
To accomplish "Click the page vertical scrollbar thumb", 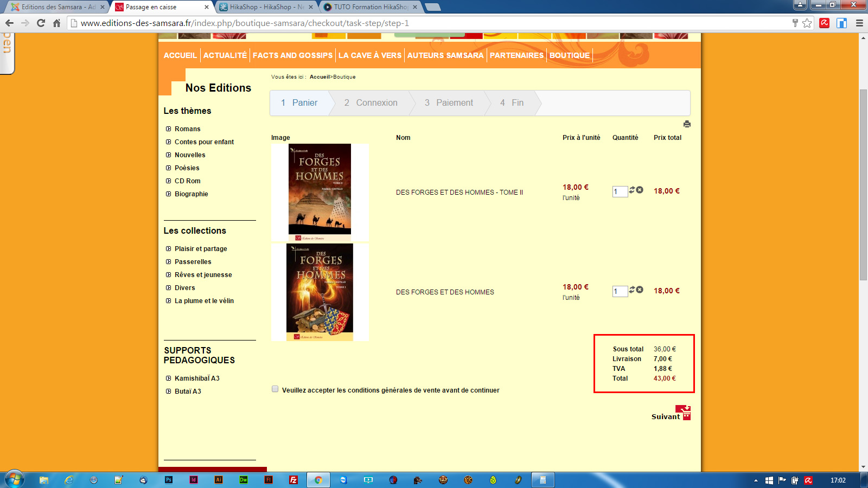I will 863,184.
